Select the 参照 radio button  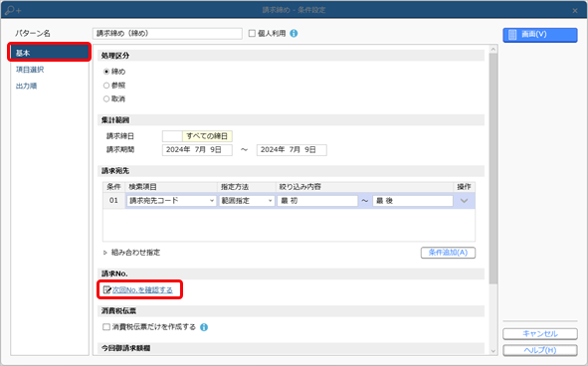tap(106, 86)
